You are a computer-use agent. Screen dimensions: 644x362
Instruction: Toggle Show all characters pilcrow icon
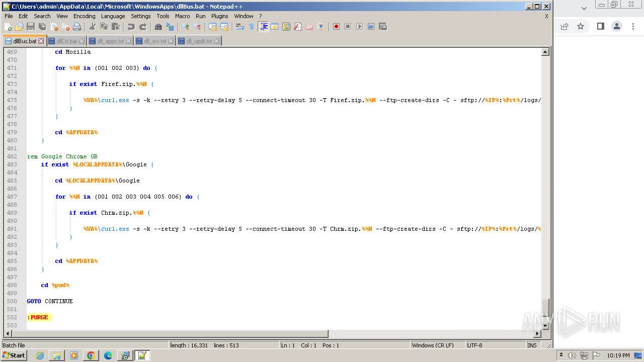251,27
